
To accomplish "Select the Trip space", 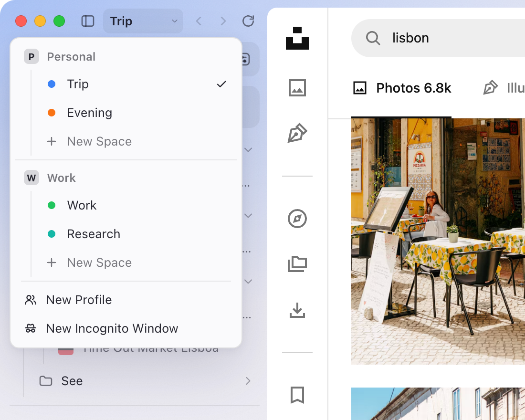I will click(x=126, y=84).
